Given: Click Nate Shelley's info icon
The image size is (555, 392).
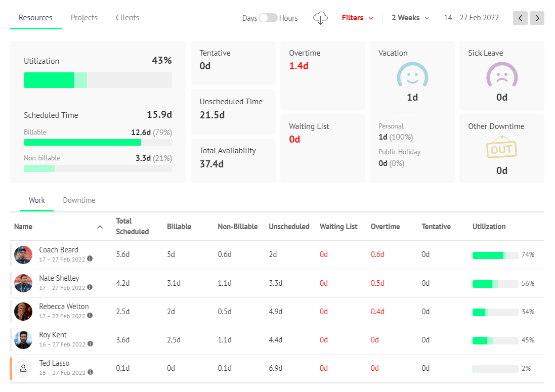Looking at the screenshot, I should (90, 288).
